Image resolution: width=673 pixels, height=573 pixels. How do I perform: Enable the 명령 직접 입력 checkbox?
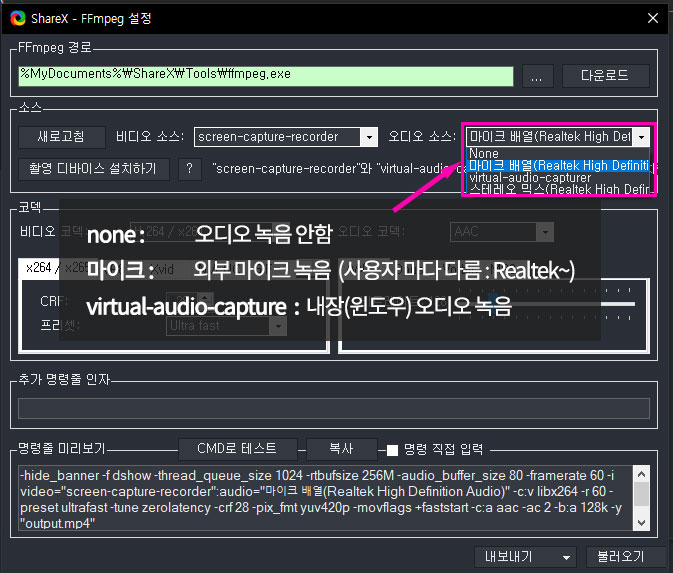[392, 450]
